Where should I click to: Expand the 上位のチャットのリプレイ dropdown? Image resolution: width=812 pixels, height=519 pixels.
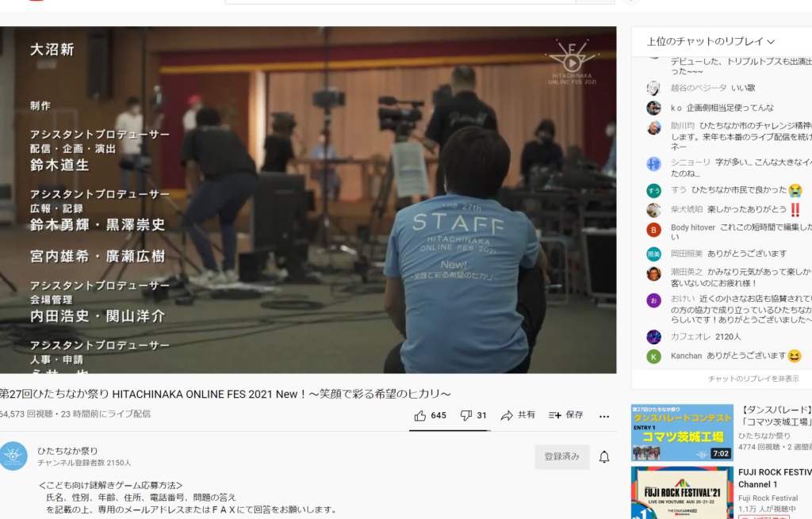[710, 41]
